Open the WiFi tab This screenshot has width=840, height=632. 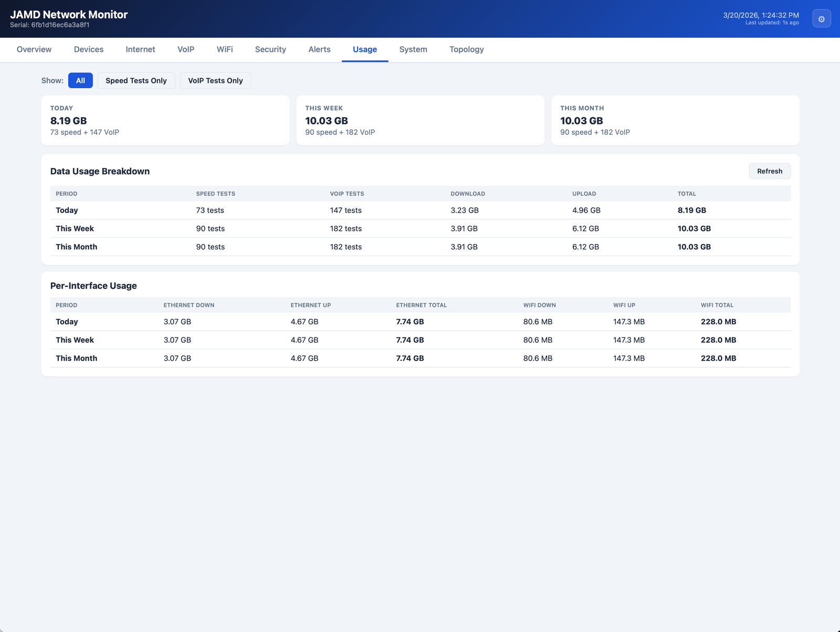click(224, 49)
